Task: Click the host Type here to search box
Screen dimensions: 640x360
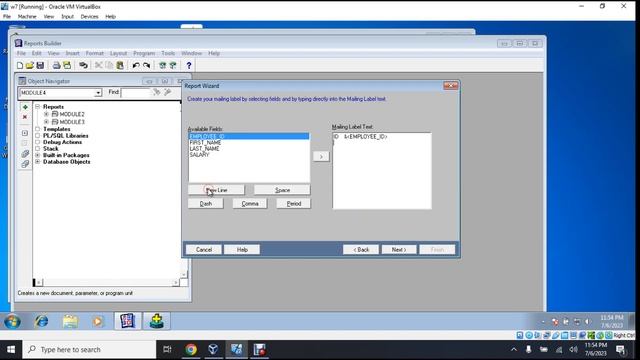Action: (89, 349)
